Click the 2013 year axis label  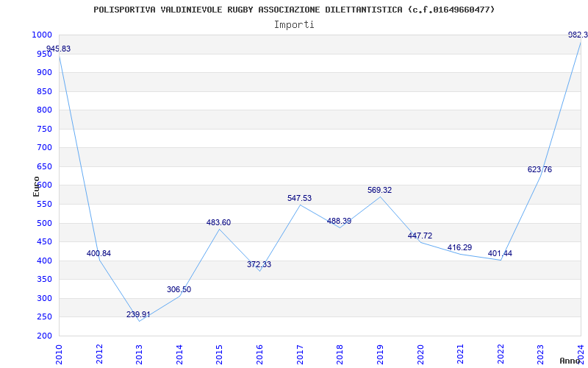pos(139,354)
